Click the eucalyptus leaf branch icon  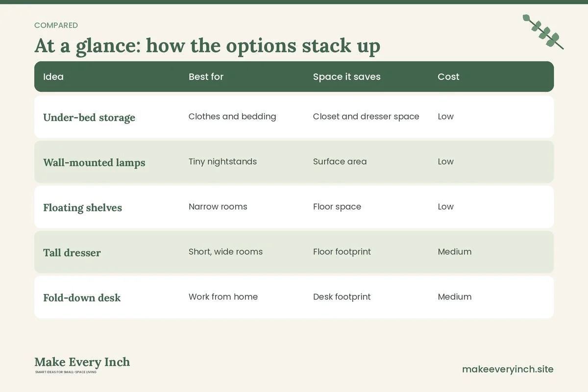tap(543, 32)
